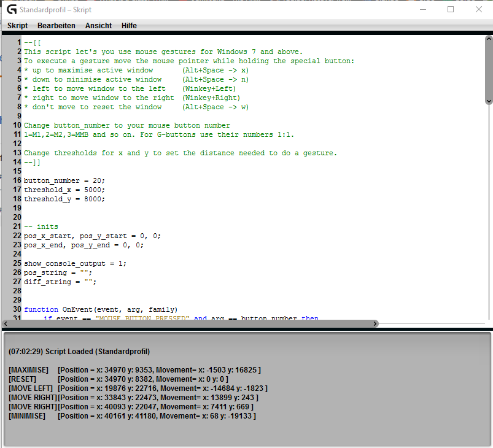Click the vertical scrollbar down arrow

coord(489,101)
